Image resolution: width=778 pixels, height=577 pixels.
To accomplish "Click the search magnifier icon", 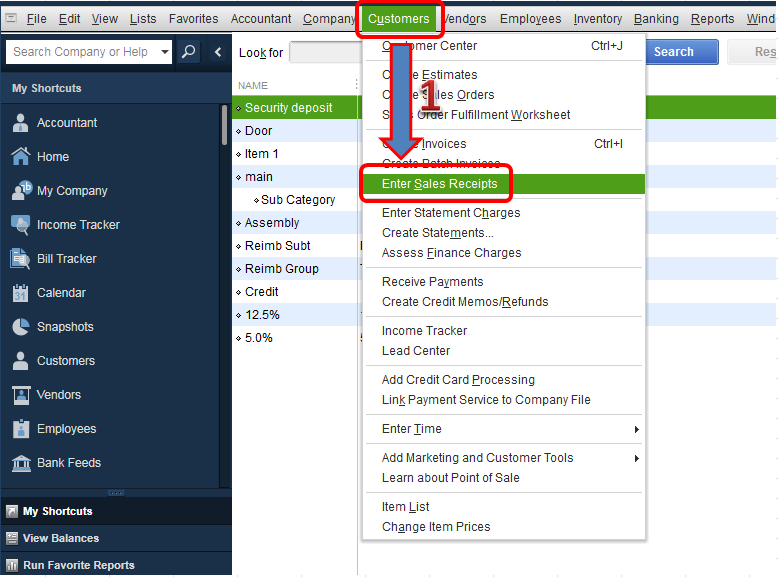I will (x=189, y=52).
